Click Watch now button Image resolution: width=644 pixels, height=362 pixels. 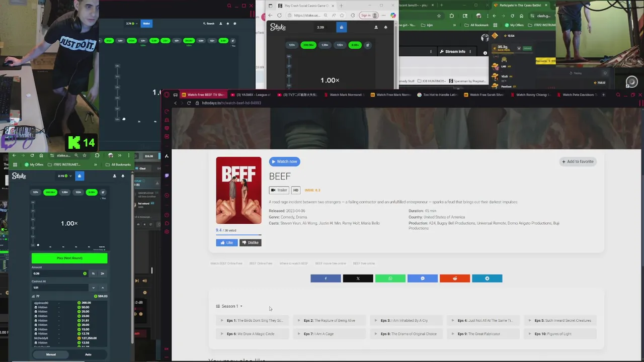(x=284, y=161)
